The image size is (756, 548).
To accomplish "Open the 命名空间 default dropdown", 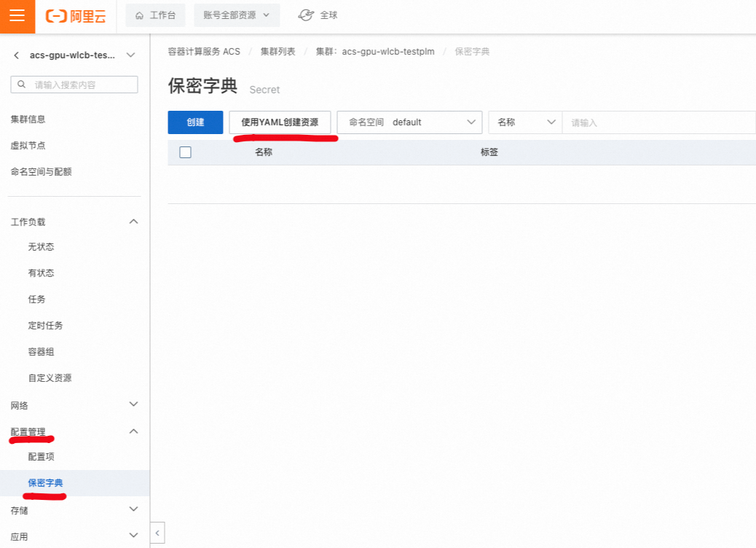I will pos(409,122).
